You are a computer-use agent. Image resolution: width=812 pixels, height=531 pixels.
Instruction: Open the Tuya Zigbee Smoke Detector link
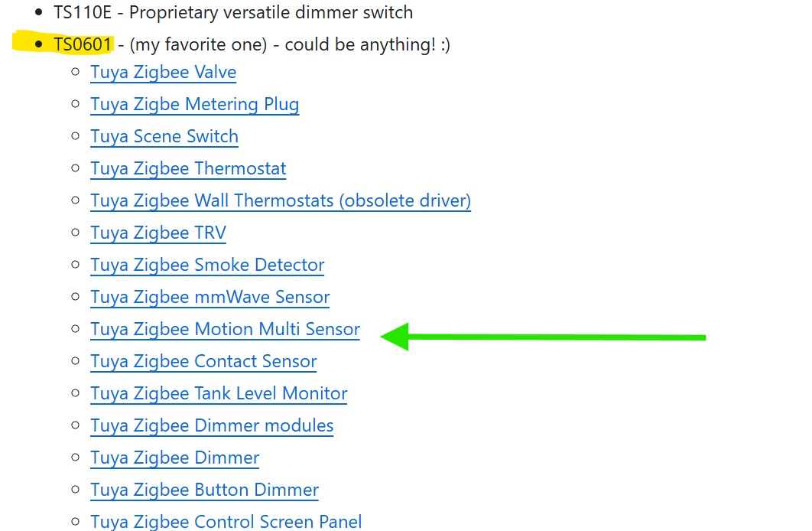point(207,265)
